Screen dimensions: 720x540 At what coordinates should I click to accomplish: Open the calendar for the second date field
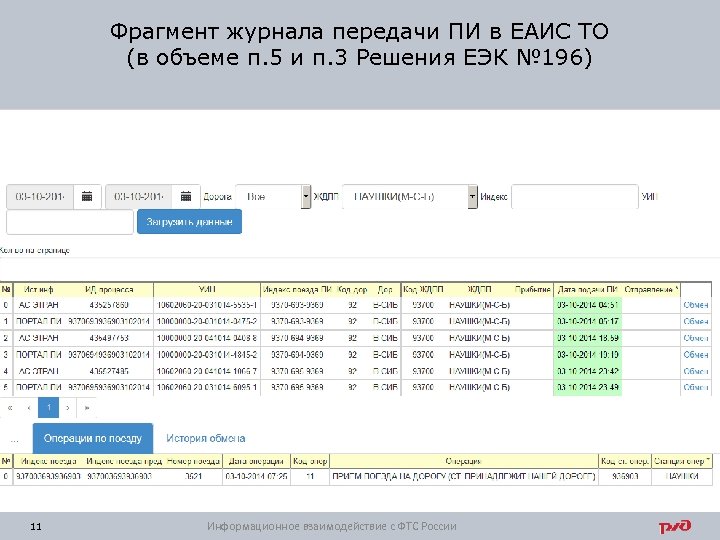[186, 197]
